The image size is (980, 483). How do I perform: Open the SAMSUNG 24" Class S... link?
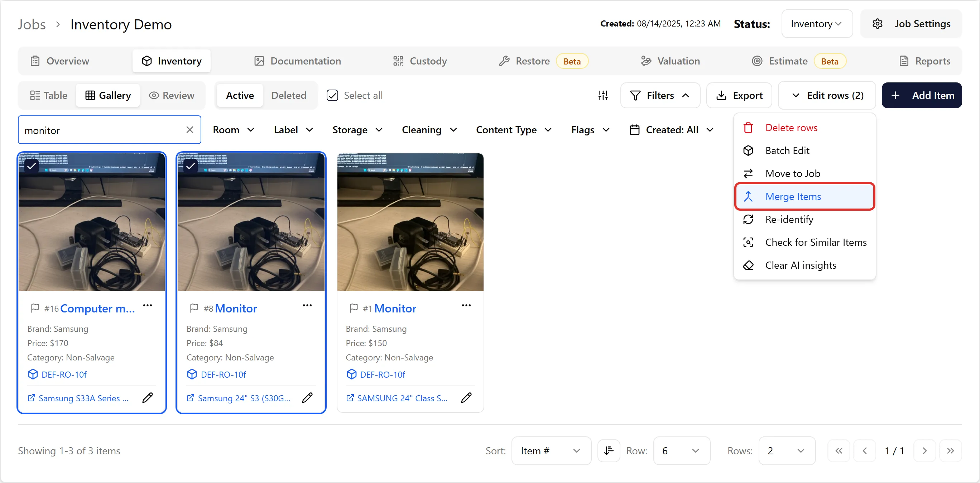(397, 398)
